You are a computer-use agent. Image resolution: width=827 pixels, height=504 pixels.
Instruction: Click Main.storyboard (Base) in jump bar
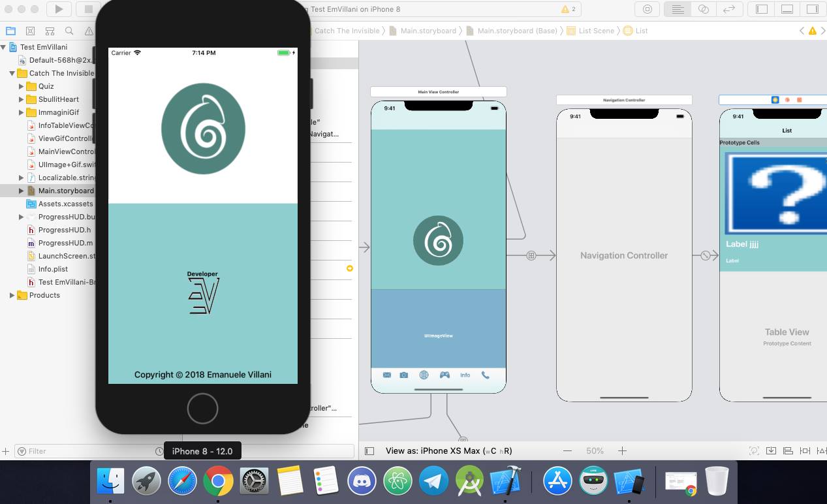tap(512, 31)
